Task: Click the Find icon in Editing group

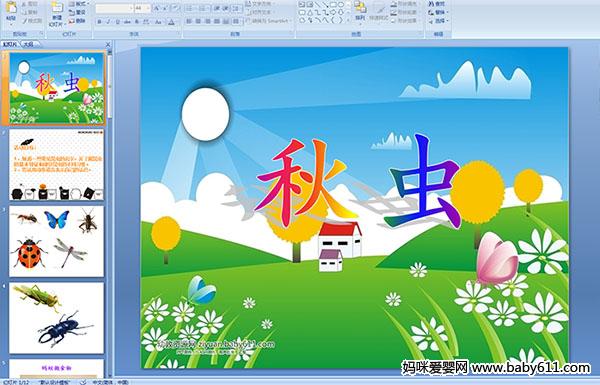Action: (x=437, y=4)
